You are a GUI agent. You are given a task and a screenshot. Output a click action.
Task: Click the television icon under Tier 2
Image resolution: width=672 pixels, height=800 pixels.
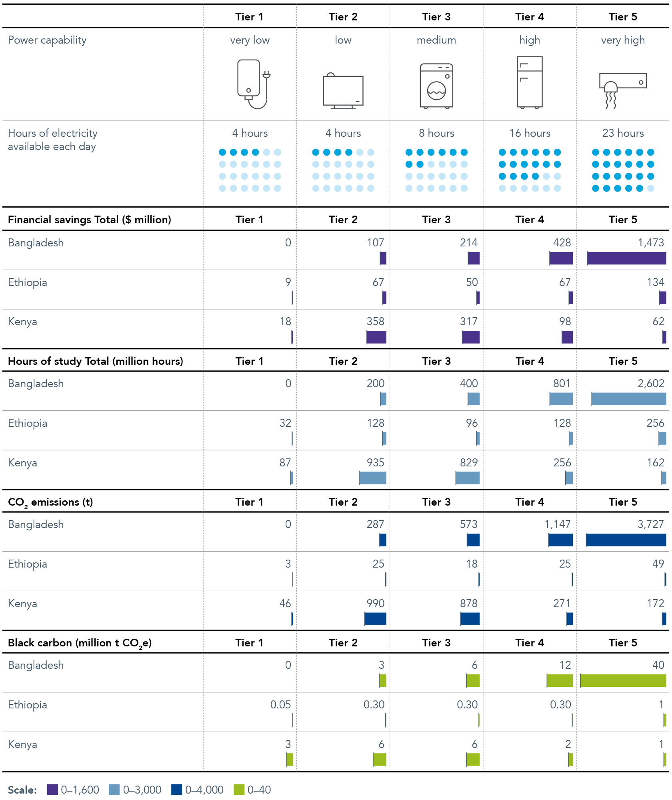[343, 91]
